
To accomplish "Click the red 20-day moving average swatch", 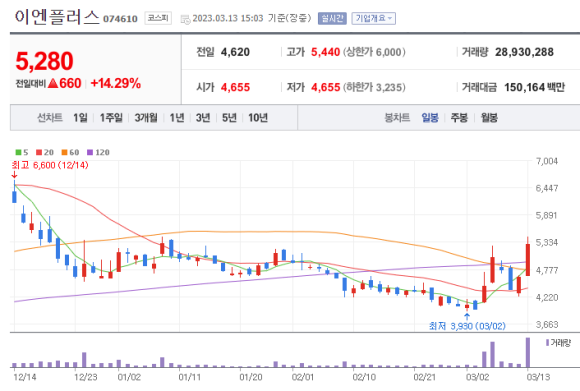I will 39,152.
